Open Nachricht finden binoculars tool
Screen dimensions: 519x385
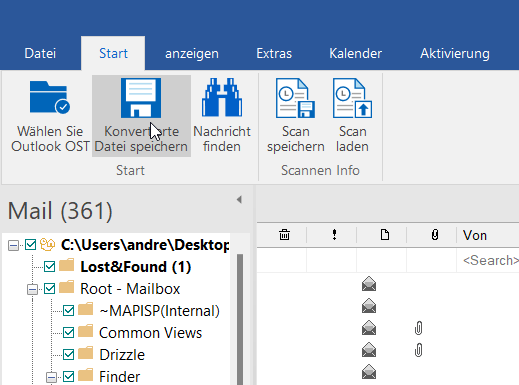coord(222,97)
